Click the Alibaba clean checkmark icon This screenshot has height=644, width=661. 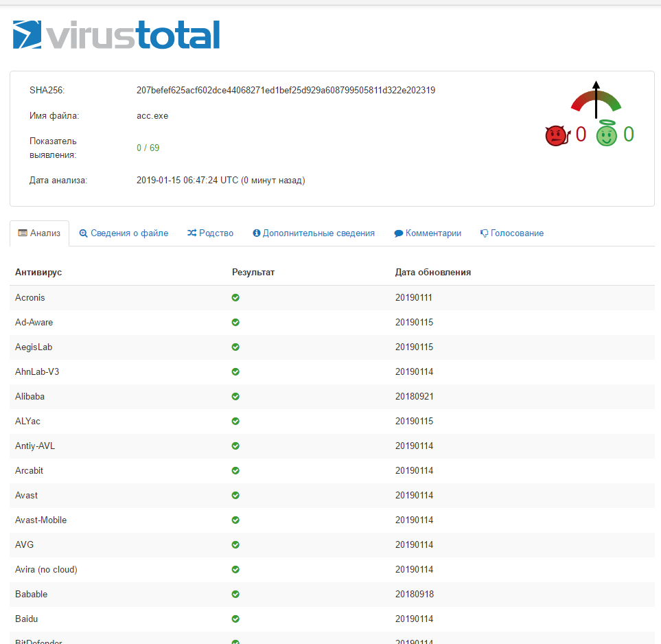point(235,396)
